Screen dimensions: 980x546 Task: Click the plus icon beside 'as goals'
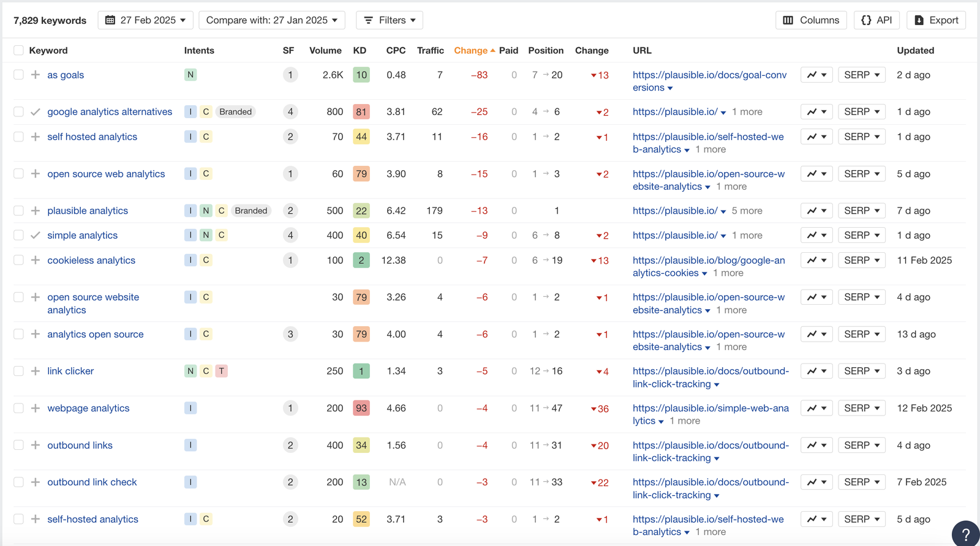36,75
